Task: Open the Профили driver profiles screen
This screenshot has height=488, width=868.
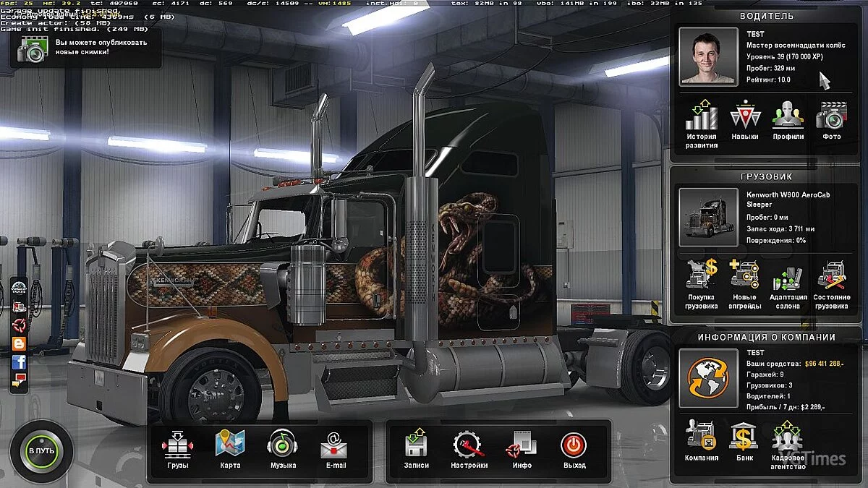Action: pos(788,119)
